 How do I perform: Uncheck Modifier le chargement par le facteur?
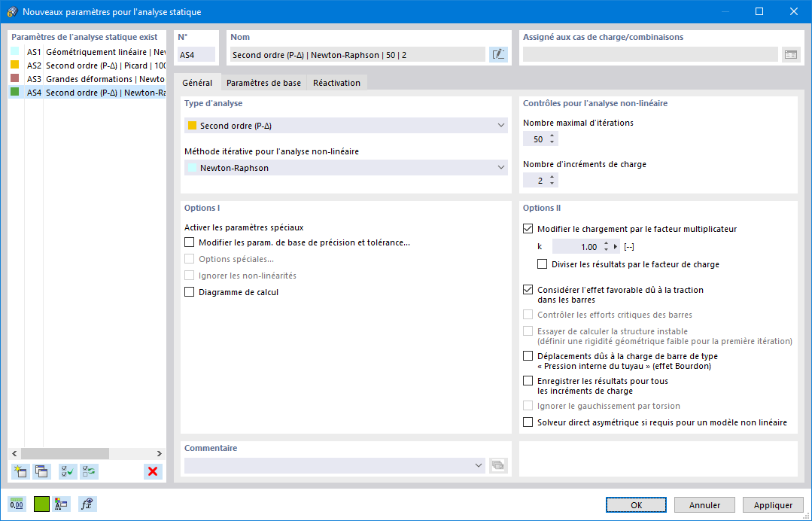point(528,228)
